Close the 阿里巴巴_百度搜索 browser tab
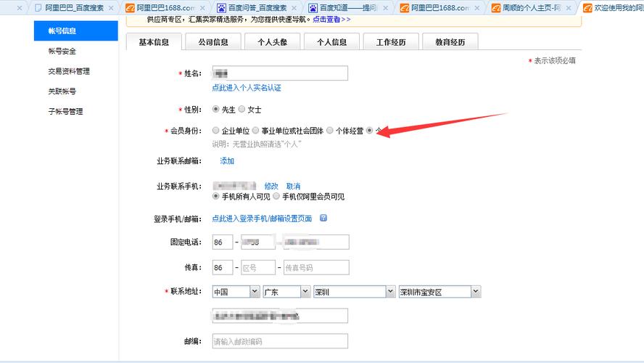The width and height of the screenshot is (644, 363). [111, 8]
